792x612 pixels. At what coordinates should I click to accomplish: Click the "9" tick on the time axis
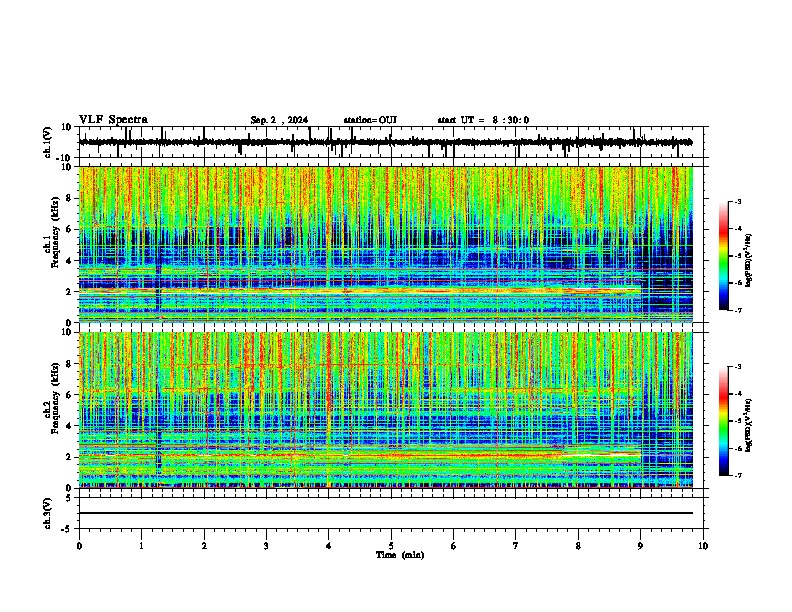(x=640, y=546)
